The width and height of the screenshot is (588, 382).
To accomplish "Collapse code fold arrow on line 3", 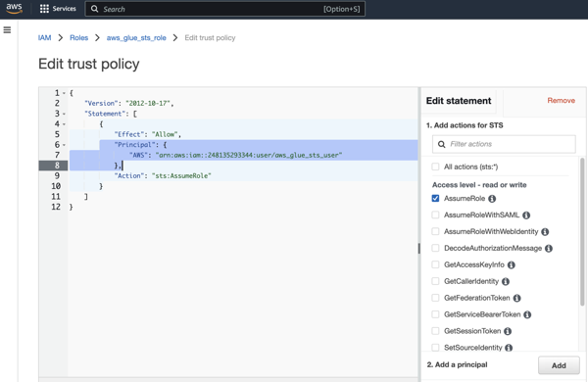I will [x=64, y=114].
